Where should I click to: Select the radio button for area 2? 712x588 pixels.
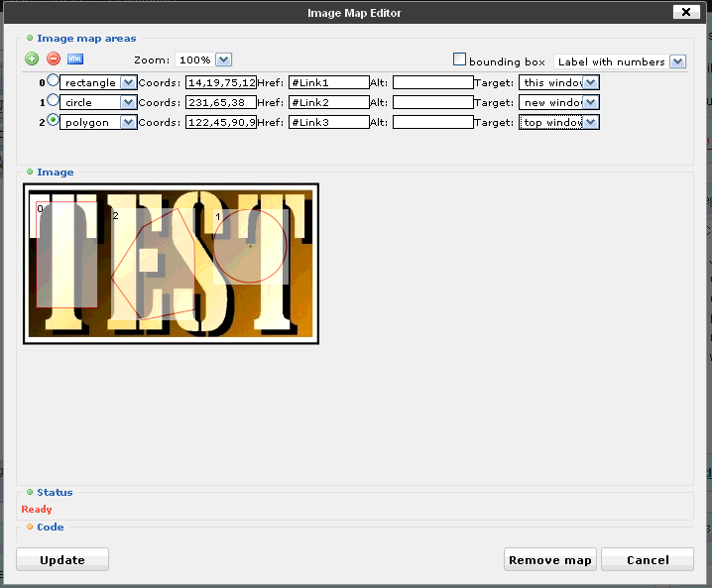coord(54,120)
